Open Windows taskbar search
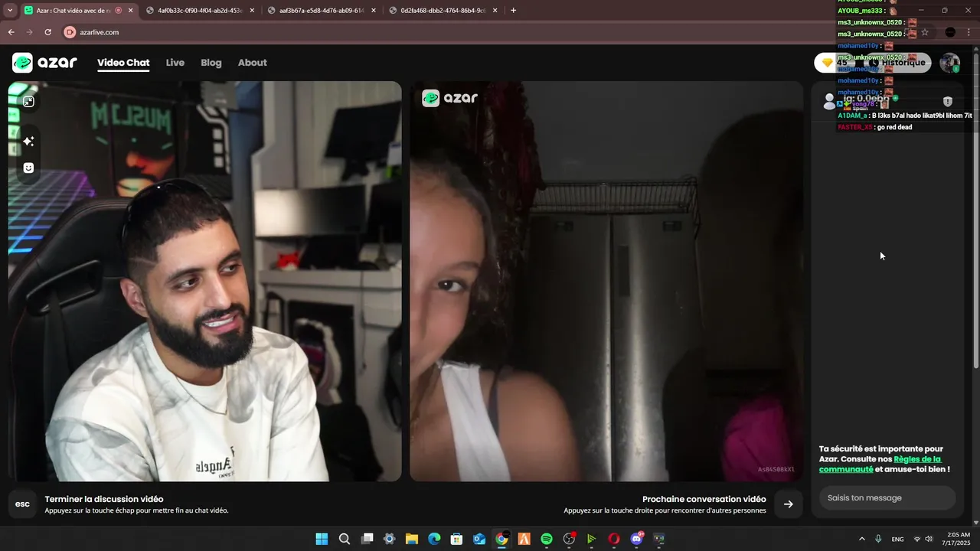Viewport: 980px width, 551px height. [x=345, y=539]
